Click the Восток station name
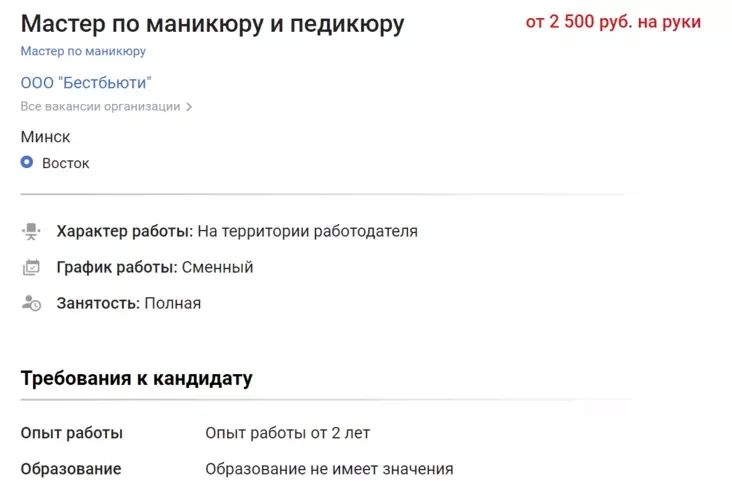732x490 pixels. (x=66, y=163)
